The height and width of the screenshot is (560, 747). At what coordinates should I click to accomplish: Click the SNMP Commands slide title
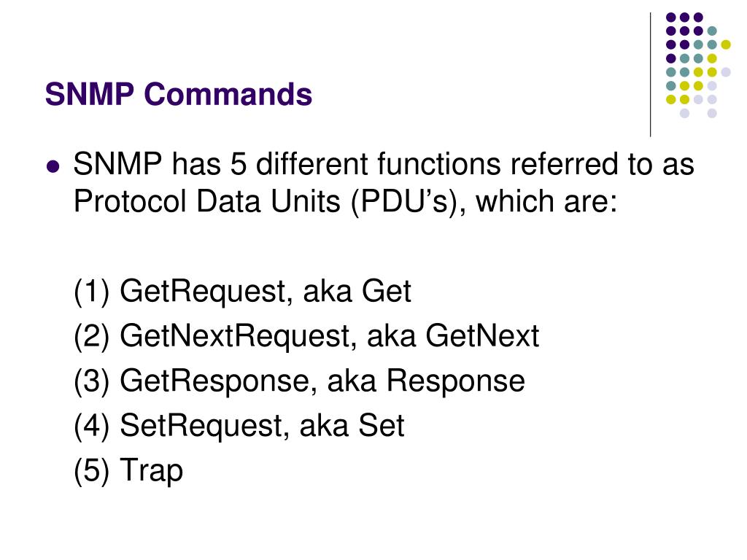[x=178, y=94]
